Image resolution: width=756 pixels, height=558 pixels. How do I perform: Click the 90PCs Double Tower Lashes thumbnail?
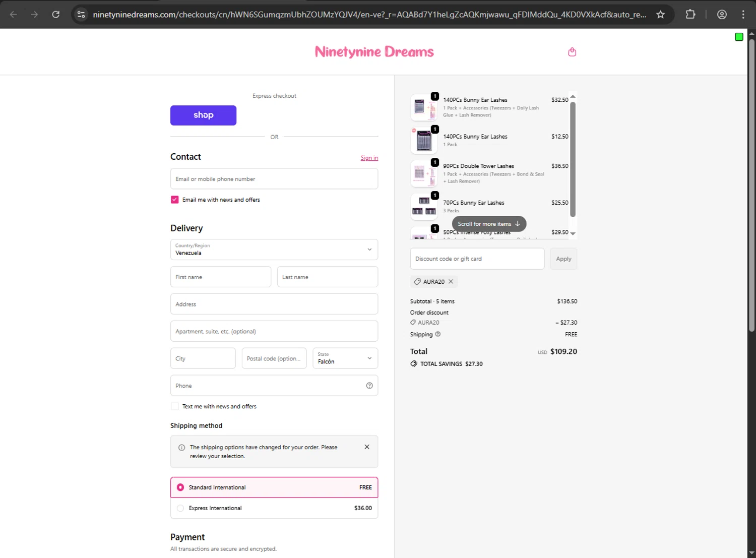pos(424,173)
